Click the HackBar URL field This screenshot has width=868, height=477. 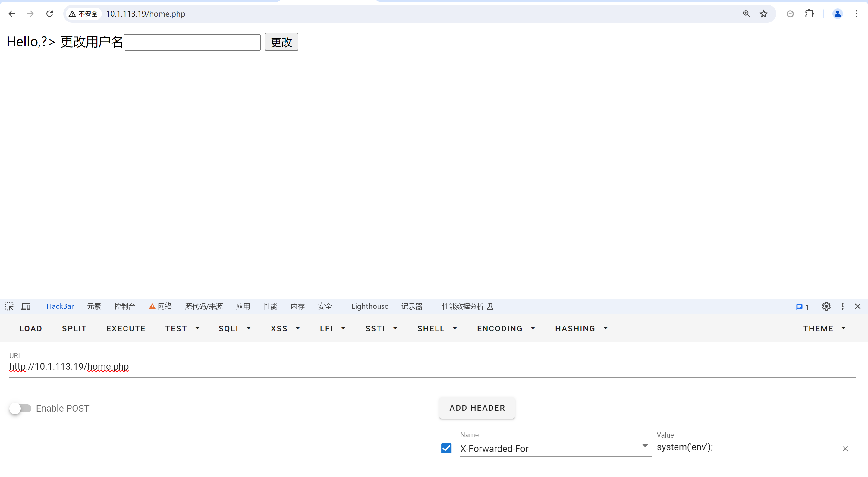pos(432,367)
